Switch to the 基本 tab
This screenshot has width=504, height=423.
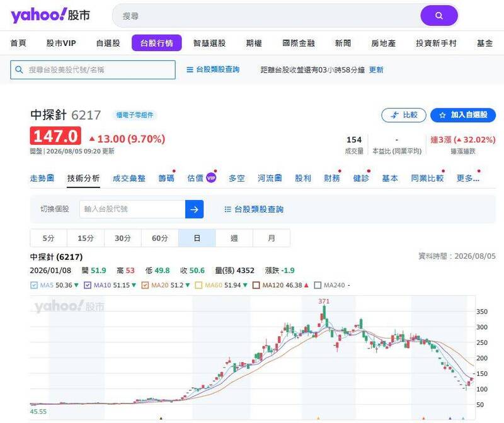[390, 178]
